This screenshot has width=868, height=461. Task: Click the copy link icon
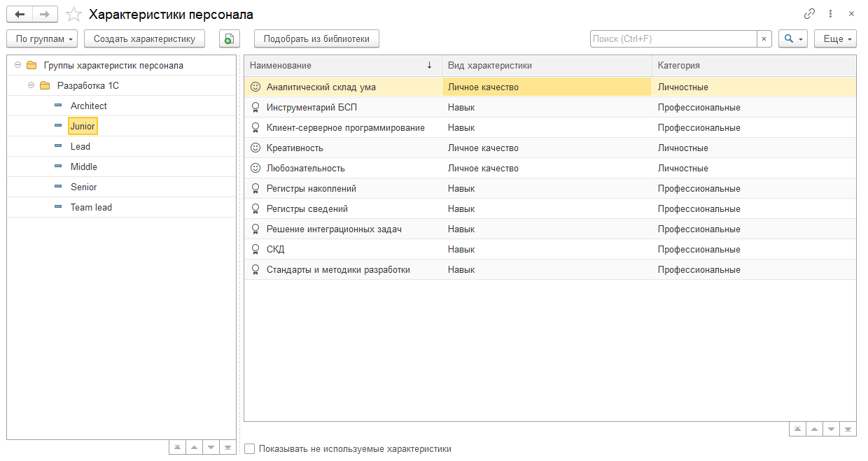coord(809,14)
